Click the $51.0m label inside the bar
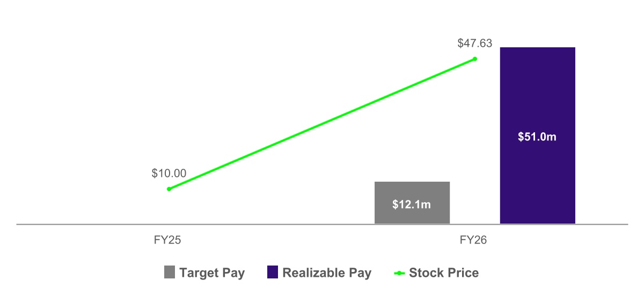The width and height of the screenshot is (644, 301). [x=537, y=137]
